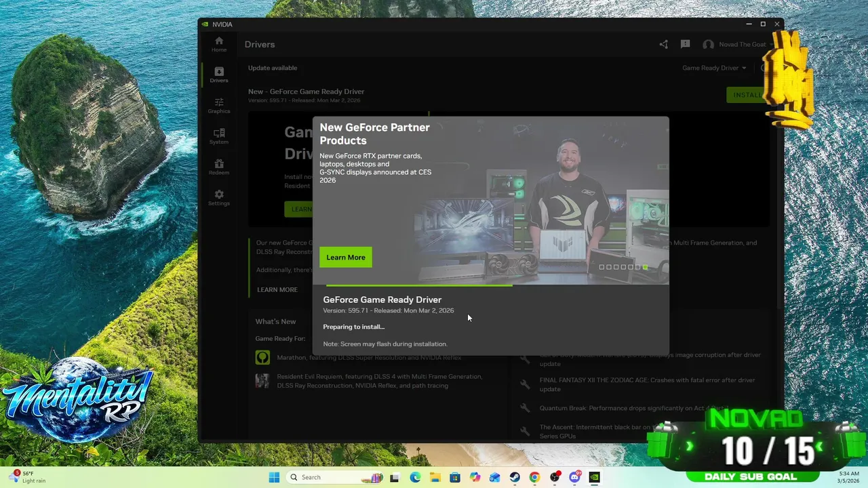The width and height of the screenshot is (868, 488).
Task: Open Google Chrome from taskbar
Action: pyautogui.click(x=534, y=477)
